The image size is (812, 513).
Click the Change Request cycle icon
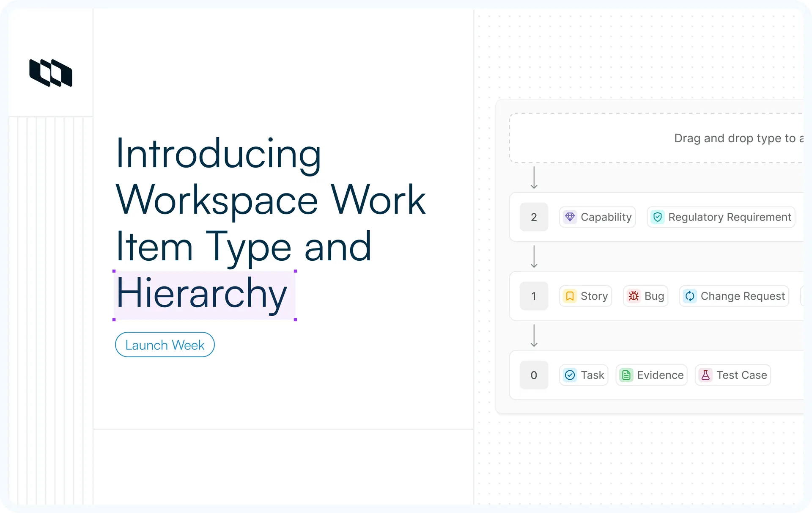(x=690, y=296)
